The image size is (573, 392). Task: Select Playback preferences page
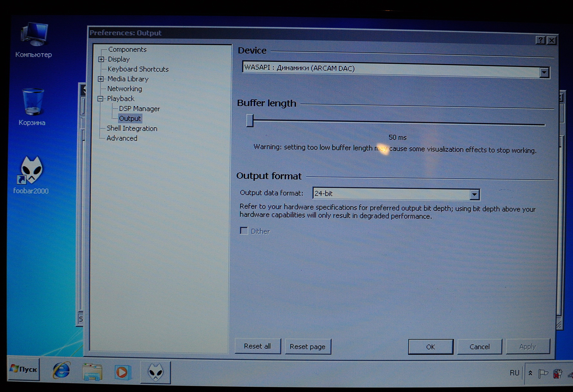pyautogui.click(x=121, y=99)
